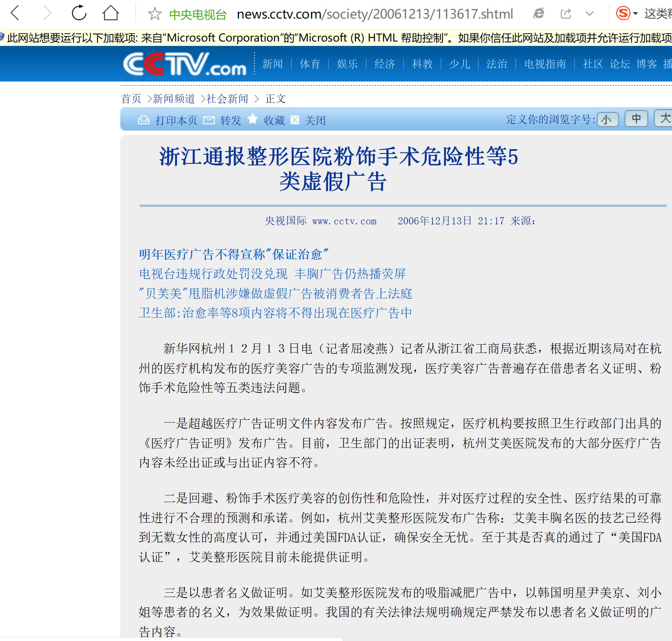Screen dimensions: 672x641
Task: Click the date 2006年12月13日 21:17
Action: pos(451,221)
